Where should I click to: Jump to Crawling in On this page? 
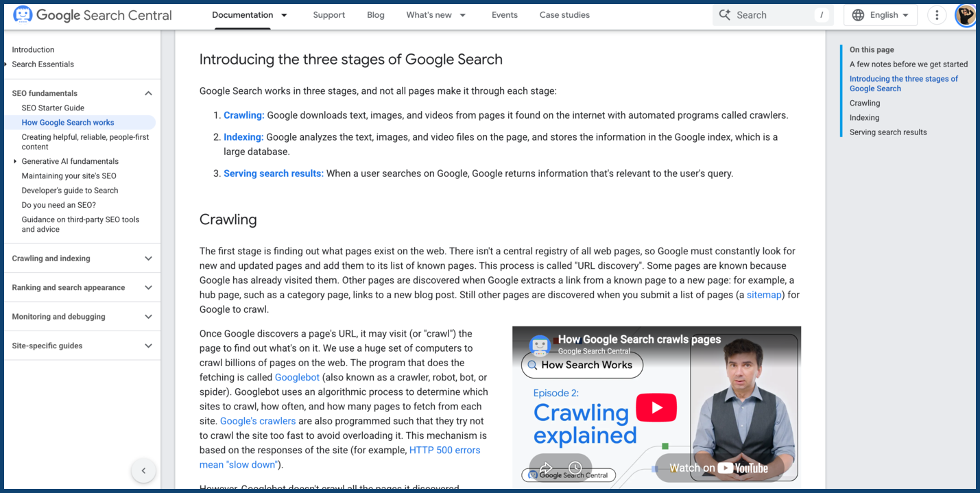pyautogui.click(x=865, y=103)
